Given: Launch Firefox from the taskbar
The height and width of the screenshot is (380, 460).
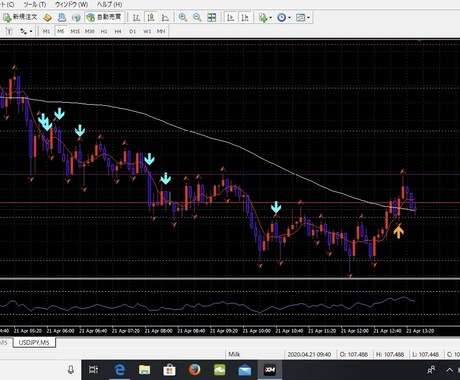Looking at the screenshot, I should pyautogui.click(x=195, y=370).
